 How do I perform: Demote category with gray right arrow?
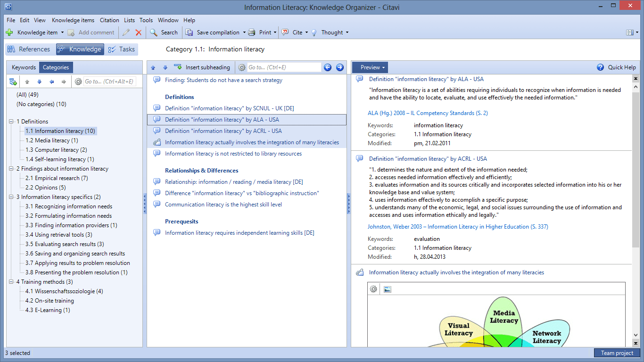(x=64, y=82)
